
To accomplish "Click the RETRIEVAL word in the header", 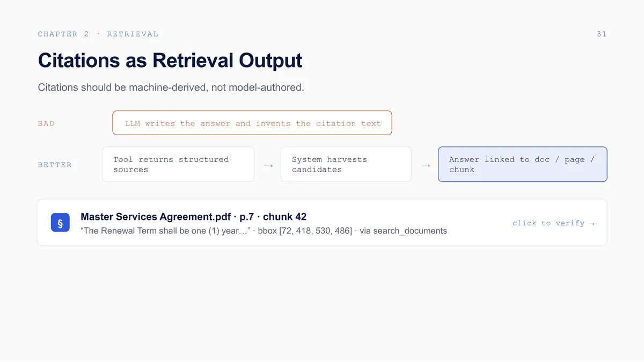I will tap(133, 34).
